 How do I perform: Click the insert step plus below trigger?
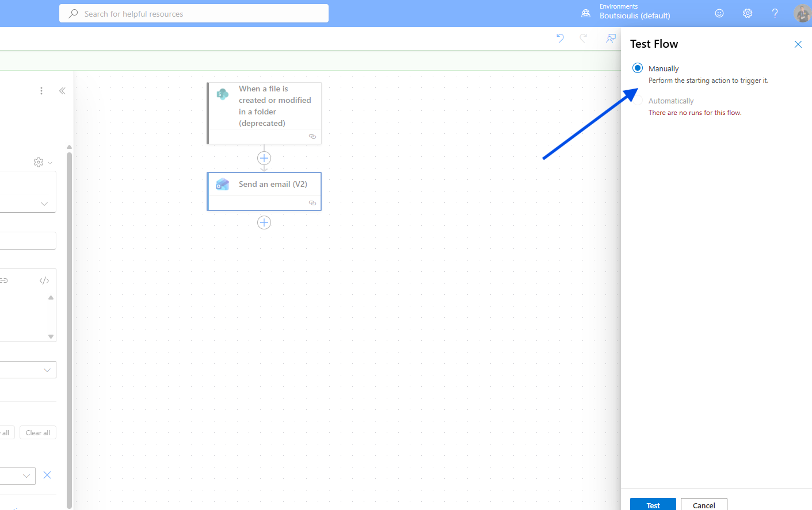pyautogui.click(x=264, y=158)
